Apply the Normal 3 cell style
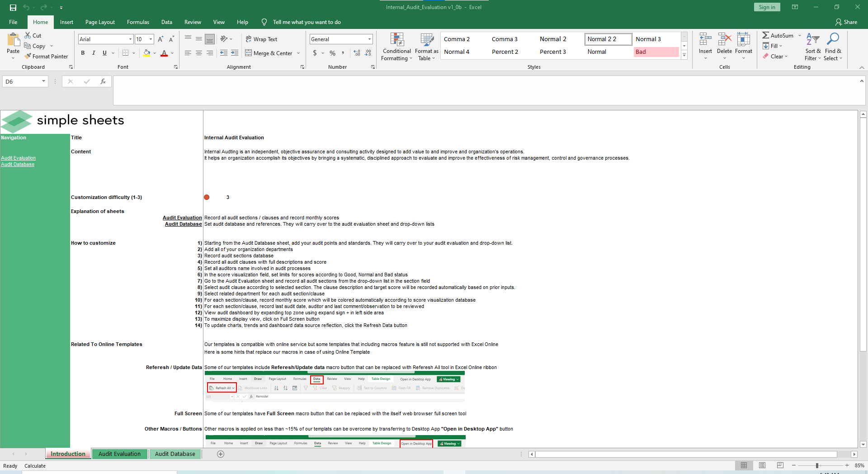The image size is (868, 474). pos(656,39)
